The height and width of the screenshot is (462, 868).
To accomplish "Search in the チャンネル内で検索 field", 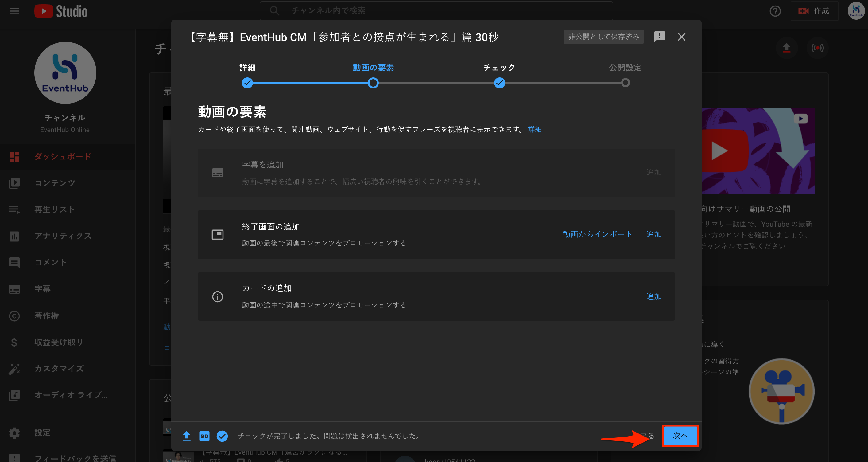I will (436, 11).
